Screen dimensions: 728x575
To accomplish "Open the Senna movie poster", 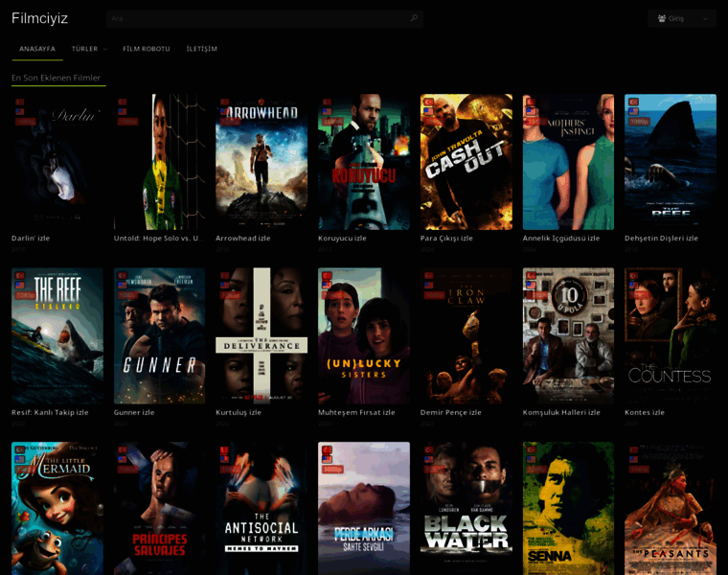I will click(568, 509).
